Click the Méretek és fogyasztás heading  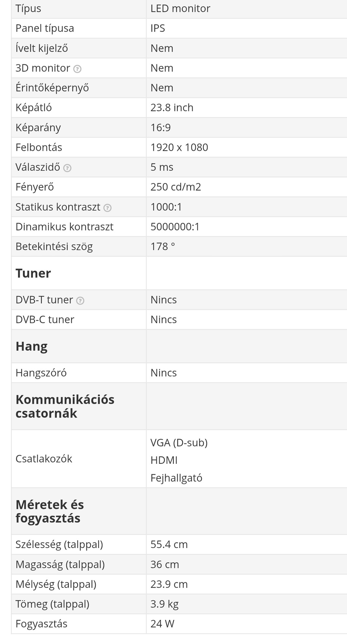click(50, 511)
